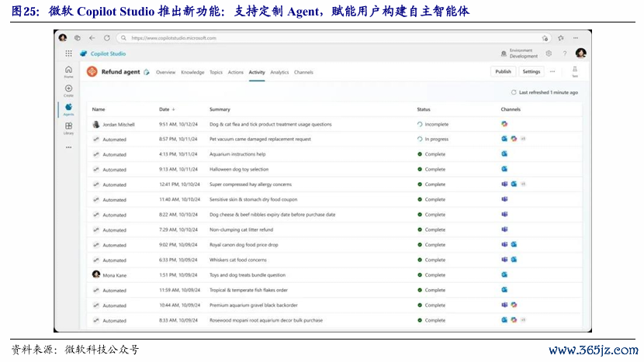The height and width of the screenshot is (362, 644).
Task: Expand the +1 channels in Rosewood mopani row
Action: click(523, 319)
